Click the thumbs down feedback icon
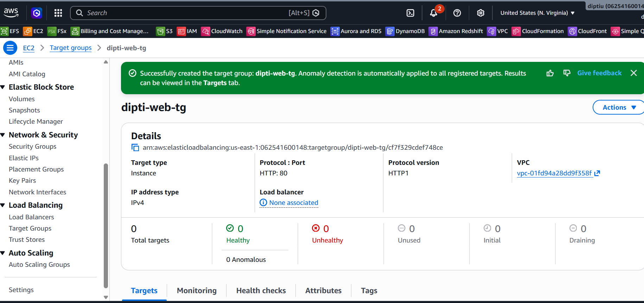The image size is (644, 303). click(567, 73)
